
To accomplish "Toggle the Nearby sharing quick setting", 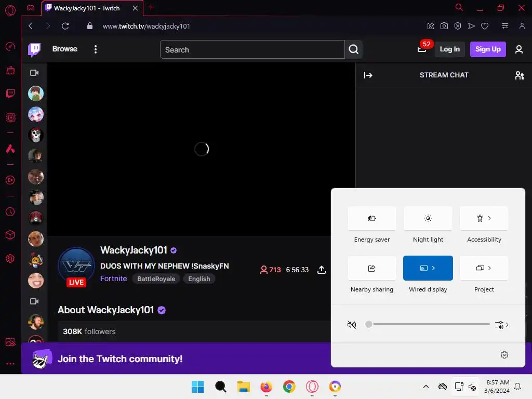I will (x=372, y=268).
